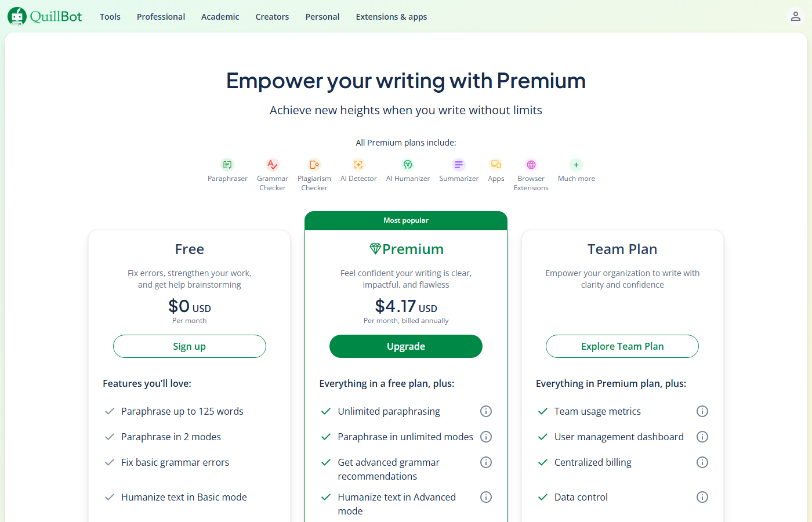Open the Grammar Checker icon
This screenshot has height=522, width=812.
coord(272,164)
